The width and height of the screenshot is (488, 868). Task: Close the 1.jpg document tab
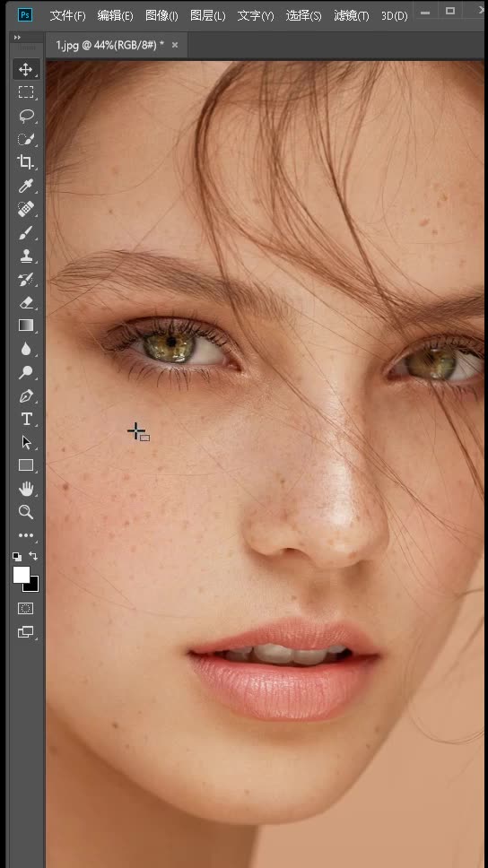[x=175, y=45]
